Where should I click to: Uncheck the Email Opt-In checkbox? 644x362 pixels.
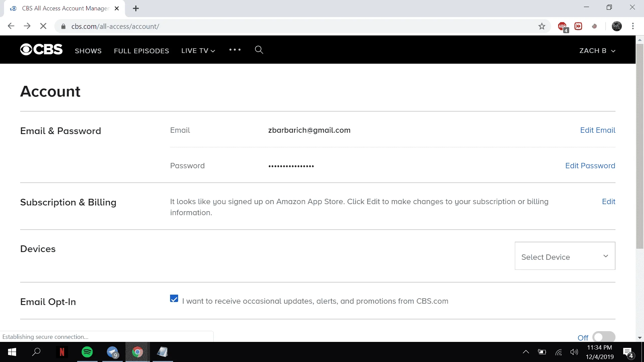point(174,299)
